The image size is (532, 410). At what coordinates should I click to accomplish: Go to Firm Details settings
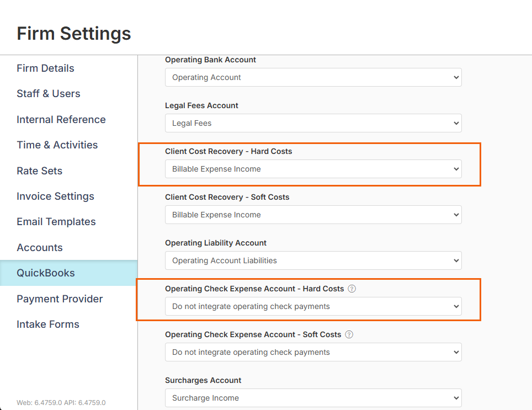[45, 68]
